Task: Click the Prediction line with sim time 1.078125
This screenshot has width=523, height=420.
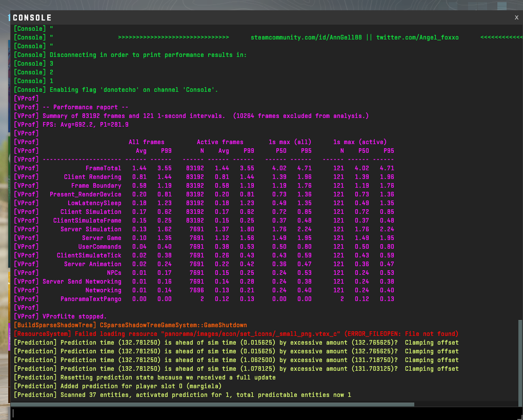Action: 236,369
